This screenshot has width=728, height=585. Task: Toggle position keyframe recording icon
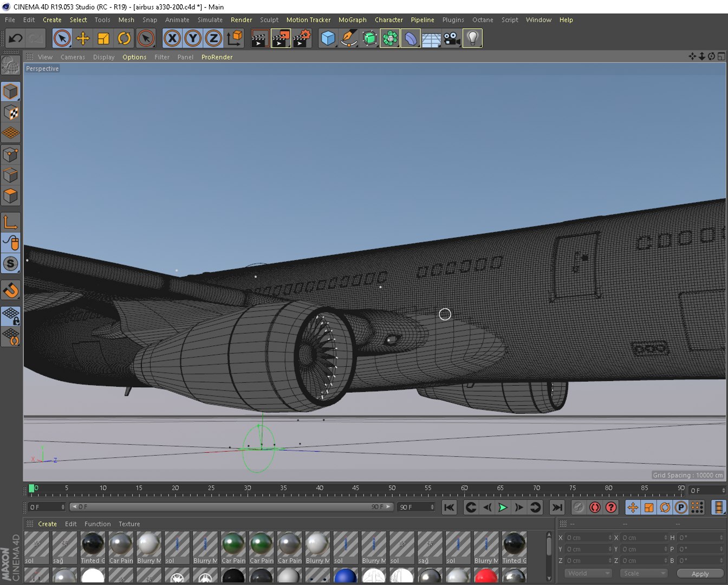(x=633, y=508)
